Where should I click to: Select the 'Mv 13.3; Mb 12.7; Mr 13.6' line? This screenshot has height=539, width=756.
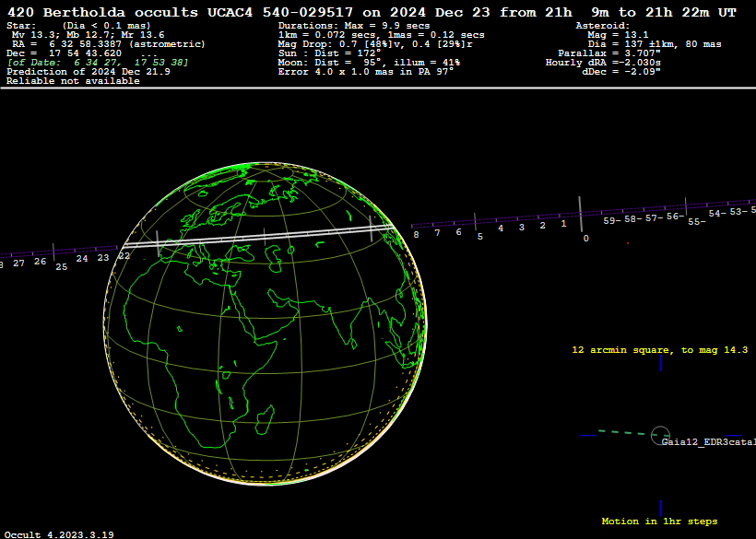[x=89, y=35]
